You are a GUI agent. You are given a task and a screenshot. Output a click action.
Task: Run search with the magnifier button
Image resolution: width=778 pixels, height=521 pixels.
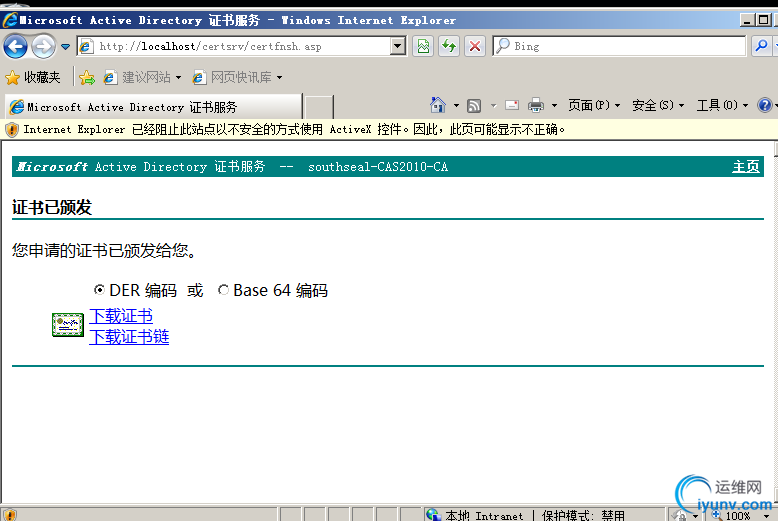click(761, 46)
